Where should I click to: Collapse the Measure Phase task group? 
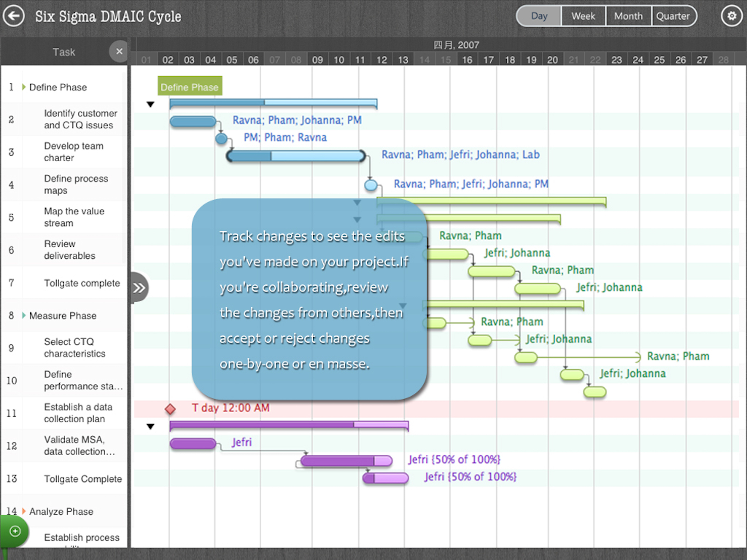pos(24,316)
